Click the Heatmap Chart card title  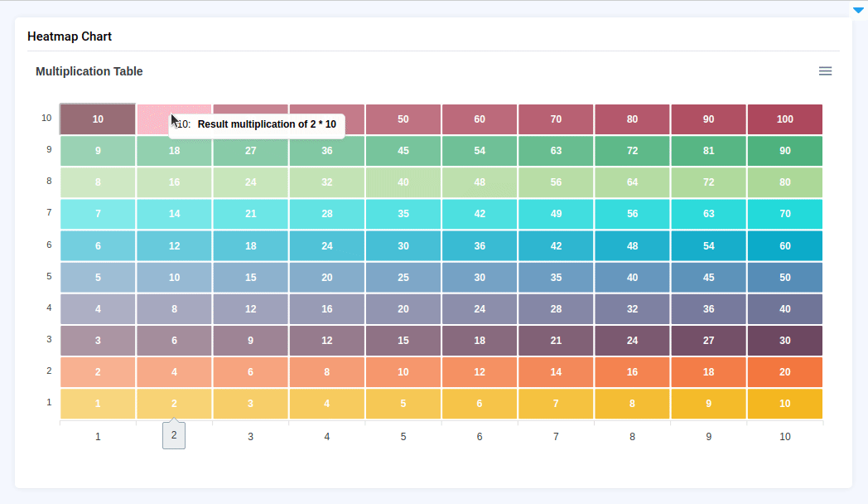[x=70, y=36]
